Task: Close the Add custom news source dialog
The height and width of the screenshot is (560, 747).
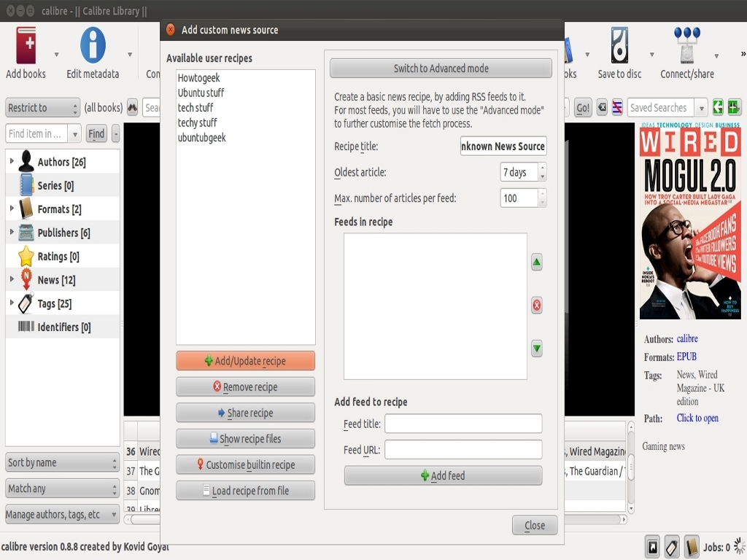Action: pos(535,525)
